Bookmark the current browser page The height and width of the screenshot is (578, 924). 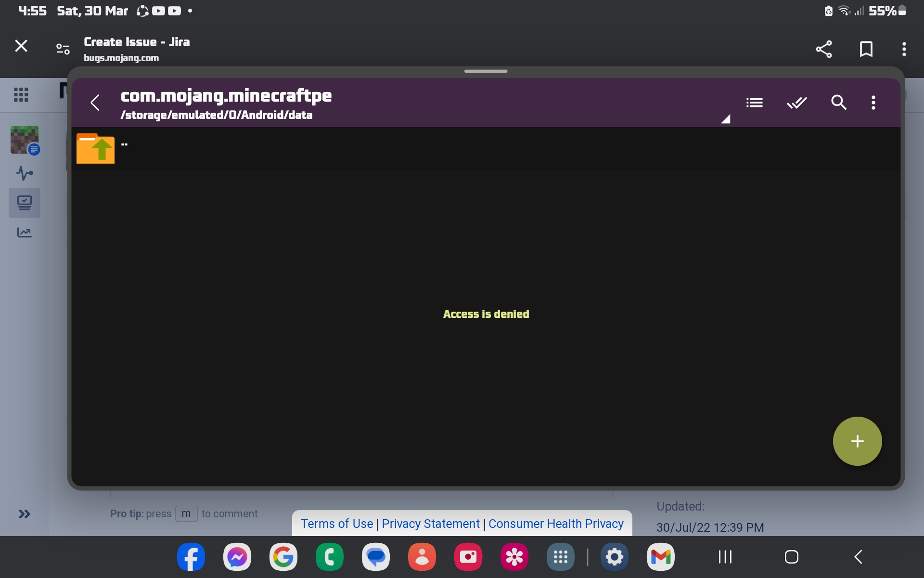pos(866,49)
